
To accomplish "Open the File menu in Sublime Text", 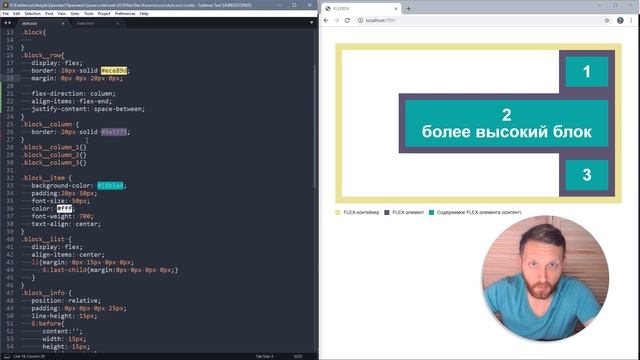I will point(5,13).
